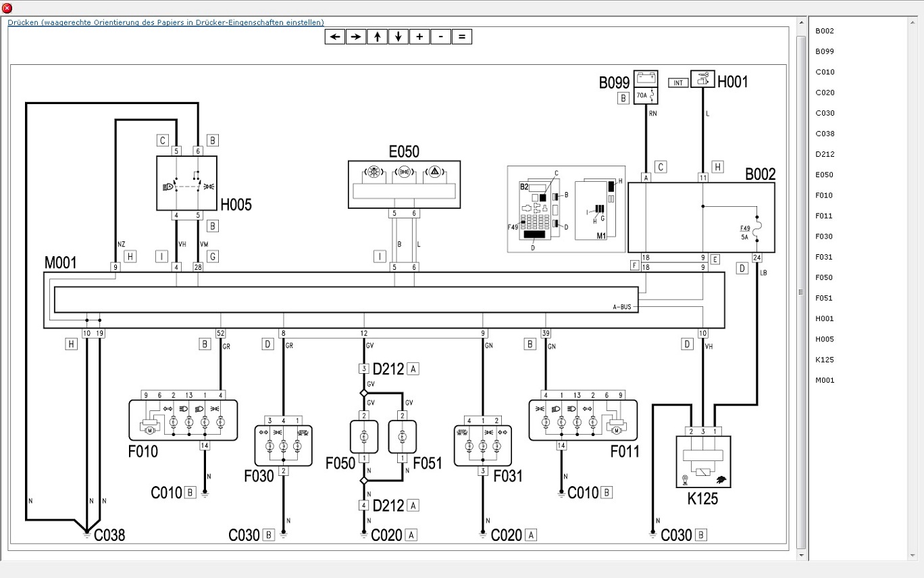Click the left arrow pan button

point(335,37)
